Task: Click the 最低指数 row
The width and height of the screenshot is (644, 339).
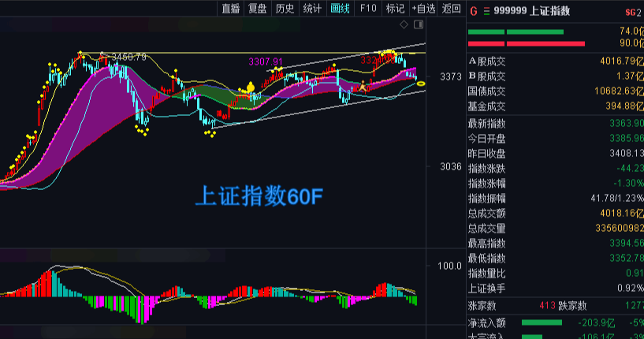Action: (x=555, y=259)
